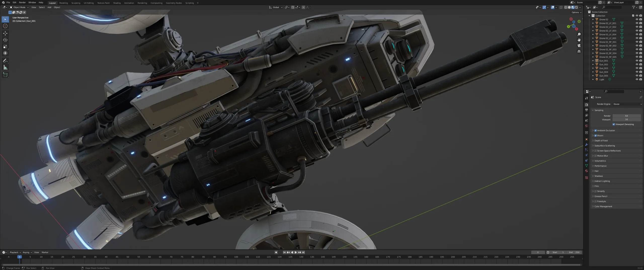This screenshot has height=270, width=644.
Task: Toggle the camera view icon in viewport
Action: pyautogui.click(x=579, y=46)
